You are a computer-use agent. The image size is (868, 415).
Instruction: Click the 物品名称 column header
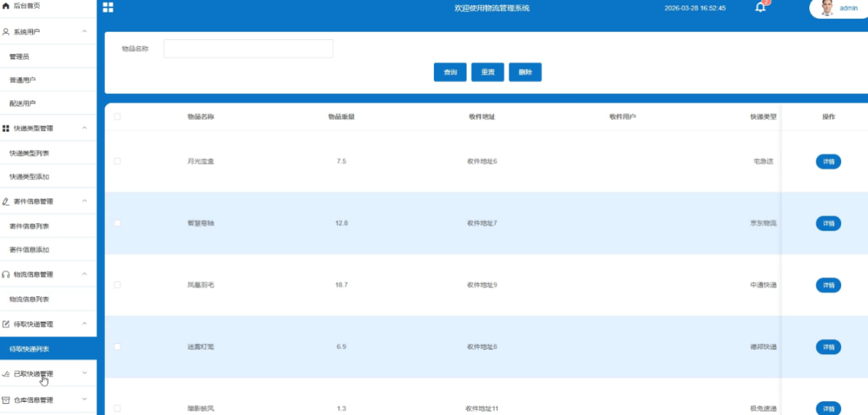click(200, 117)
